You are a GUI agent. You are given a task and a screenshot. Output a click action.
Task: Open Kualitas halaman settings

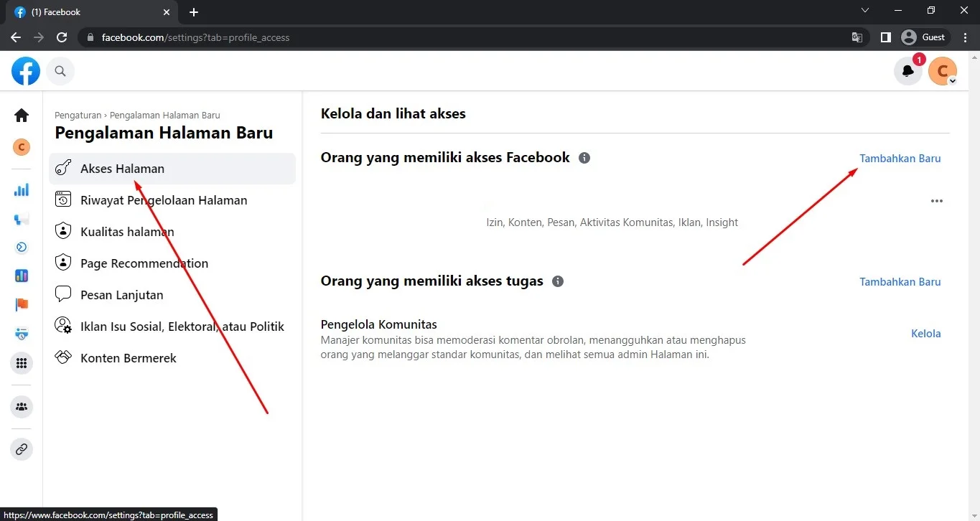(x=172, y=232)
